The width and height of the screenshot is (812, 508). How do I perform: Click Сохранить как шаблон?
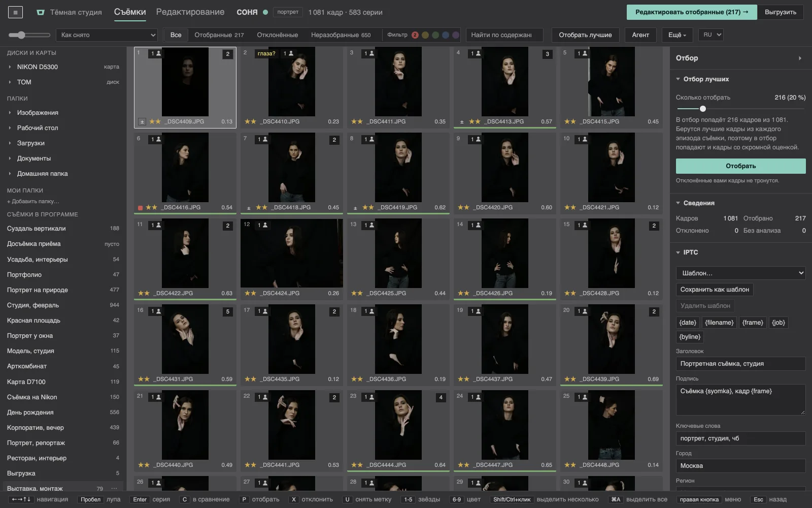click(715, 290)
